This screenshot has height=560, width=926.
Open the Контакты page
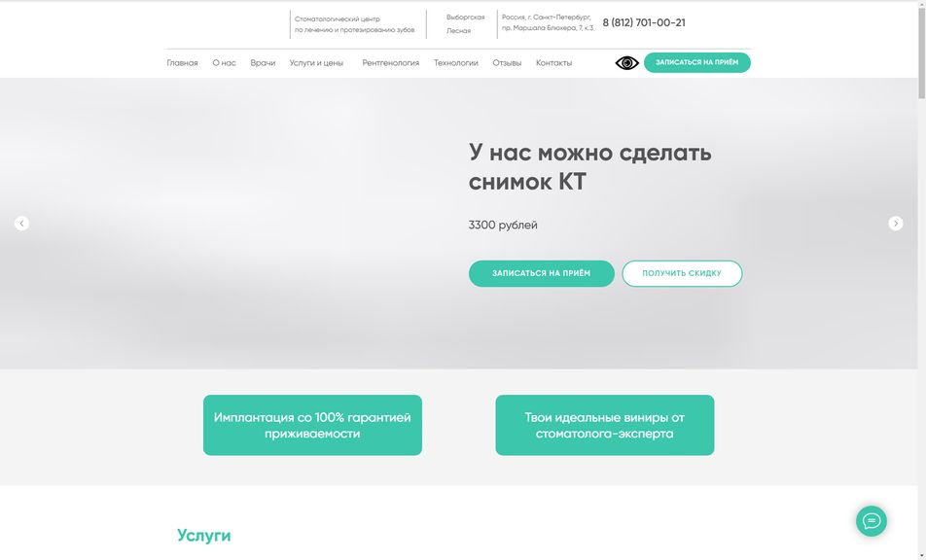pyautogui.click(x=553, y=62)
